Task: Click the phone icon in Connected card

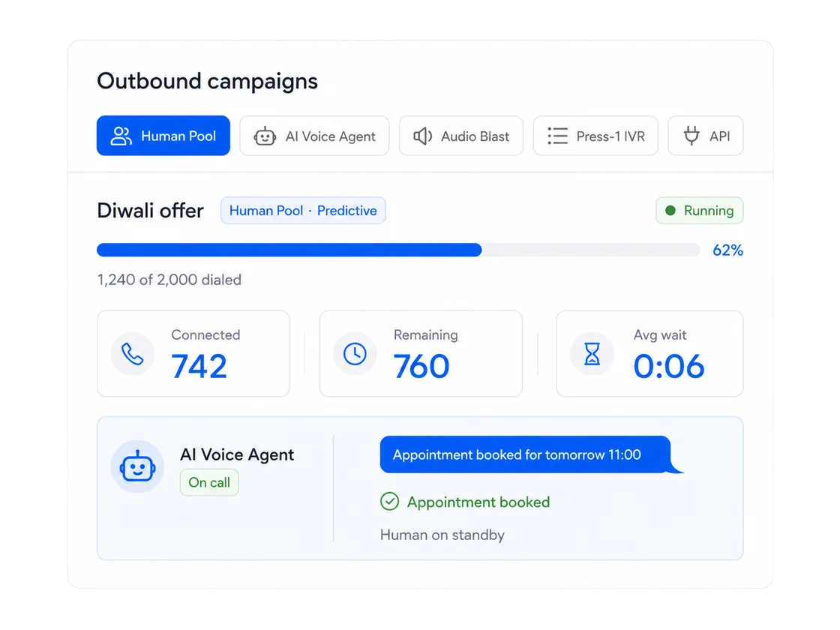Action: pyautogui.click(x=132, y=354)
